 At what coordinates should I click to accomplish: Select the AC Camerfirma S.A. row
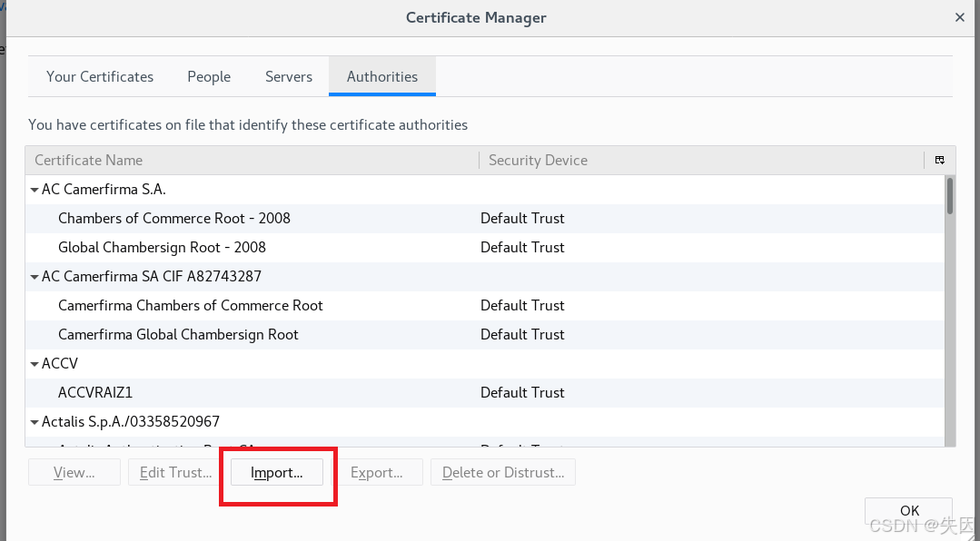(485, 190)
